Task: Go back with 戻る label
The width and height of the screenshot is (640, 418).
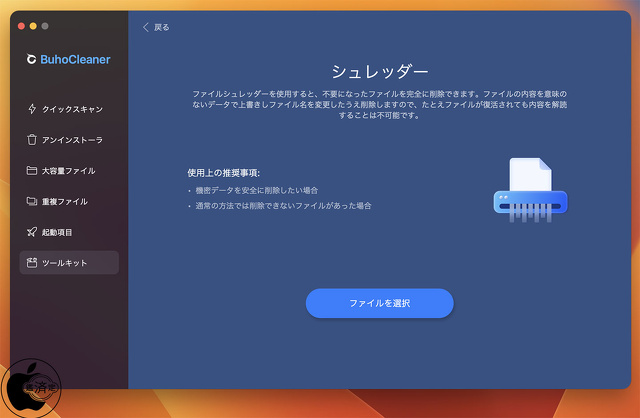Action: point(162,27)
